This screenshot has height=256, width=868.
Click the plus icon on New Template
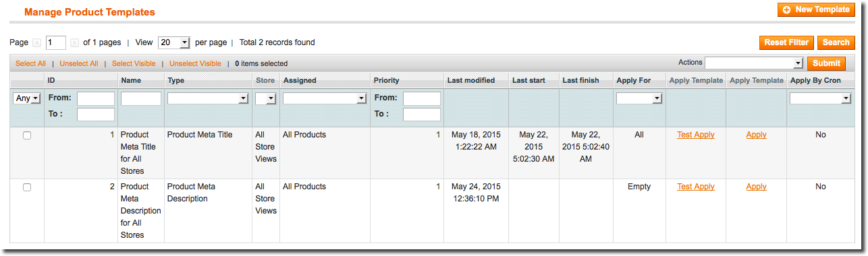[x=787, y=10]
